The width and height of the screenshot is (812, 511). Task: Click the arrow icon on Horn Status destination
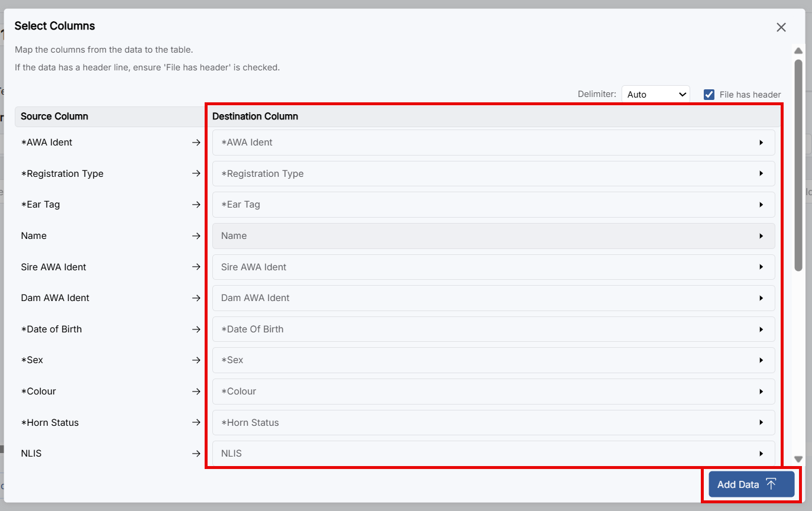(761, 423)
